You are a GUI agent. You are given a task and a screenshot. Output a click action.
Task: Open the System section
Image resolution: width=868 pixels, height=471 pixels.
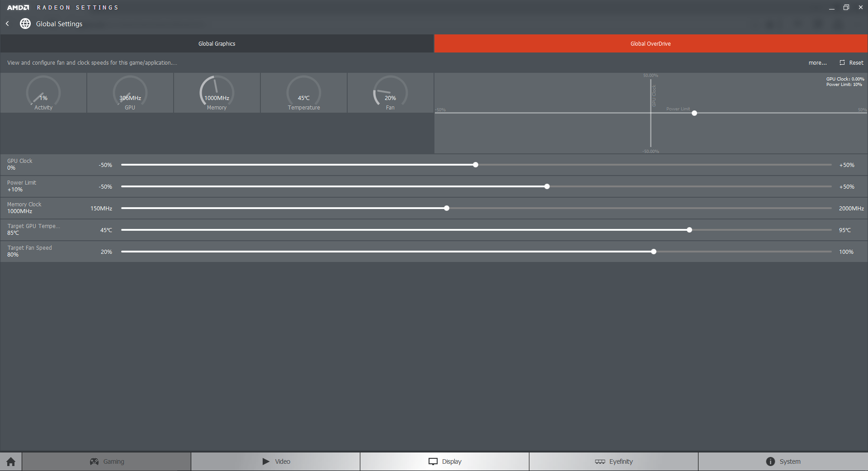[783, 461]
